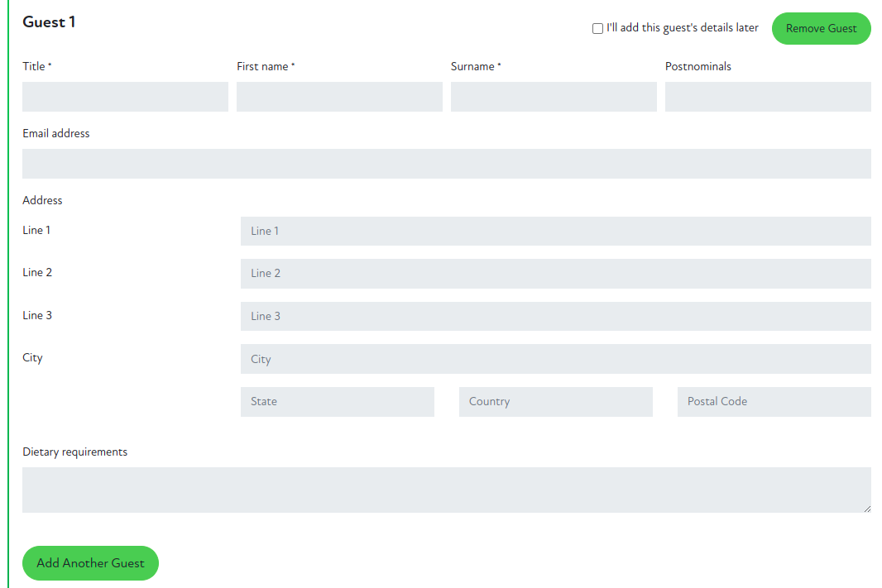
Task: Select the Country input field
Action: click(555, 402)
